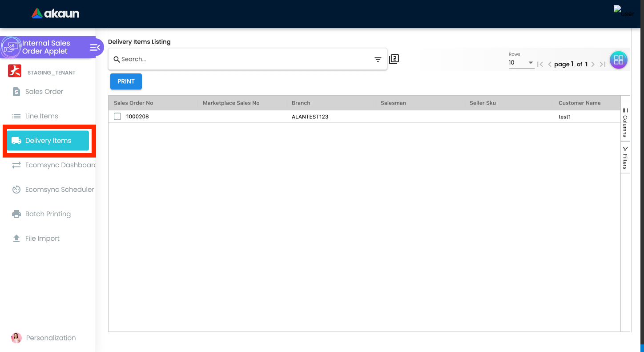Viewport: 644px width, 352px height.
Task: Click the Batch Printing printer icon
Action: 16,214
